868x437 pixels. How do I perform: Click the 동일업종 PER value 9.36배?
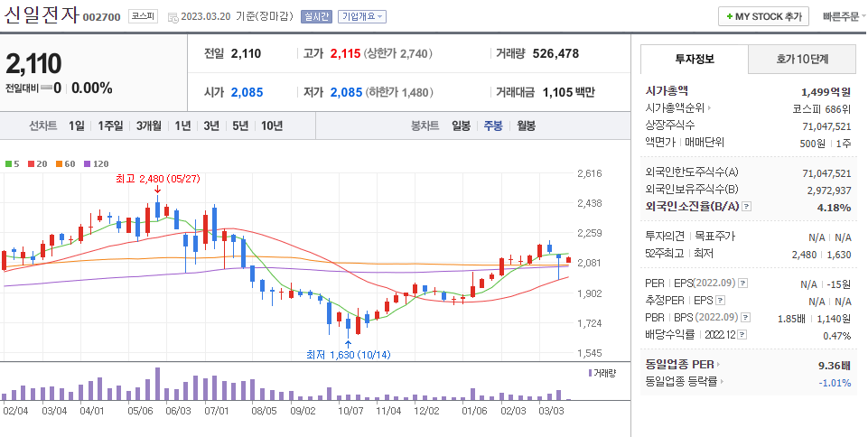(x=835, y=365)
